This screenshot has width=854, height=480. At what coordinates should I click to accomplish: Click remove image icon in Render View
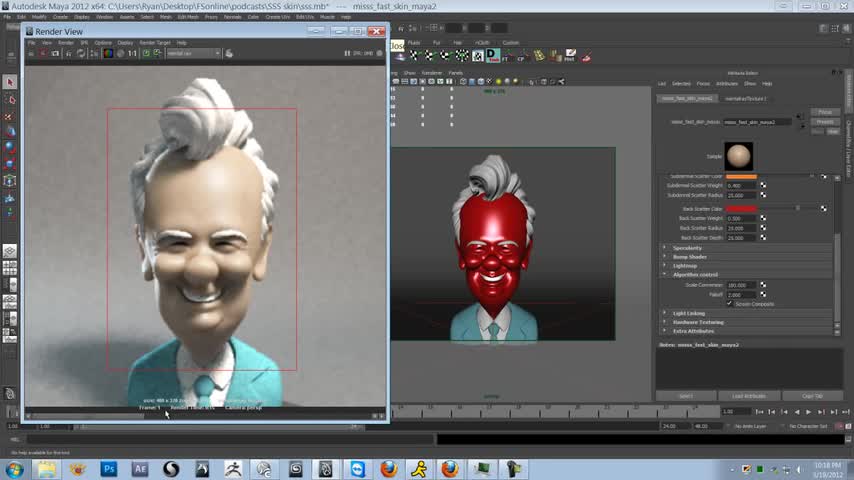point(157,53)
